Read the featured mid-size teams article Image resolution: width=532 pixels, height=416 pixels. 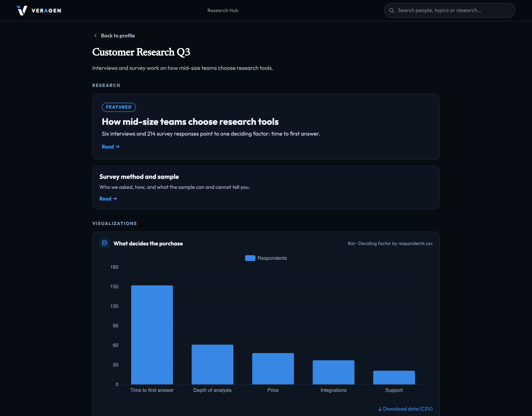tap(111, 147)
